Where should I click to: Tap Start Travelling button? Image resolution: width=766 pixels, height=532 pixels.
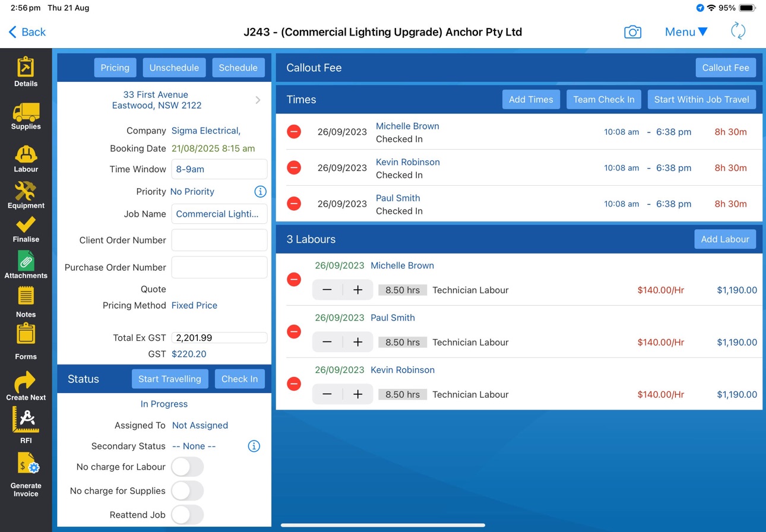(x=170, y=379)
